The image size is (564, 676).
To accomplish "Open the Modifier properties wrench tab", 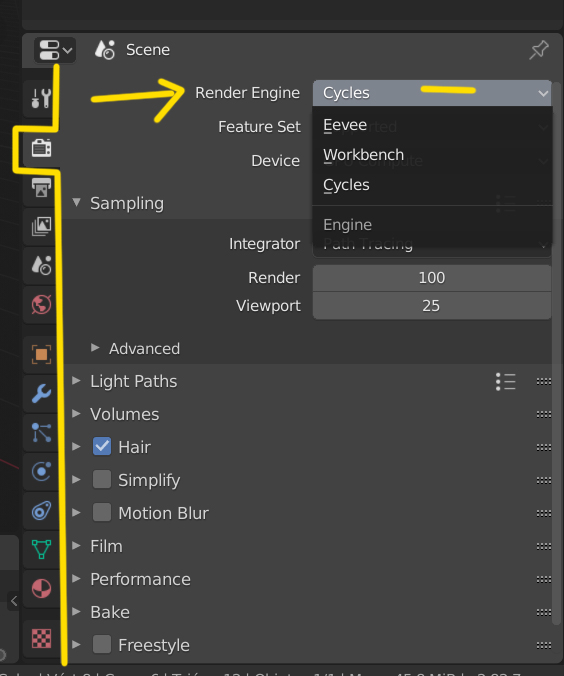I will [41, 394].
